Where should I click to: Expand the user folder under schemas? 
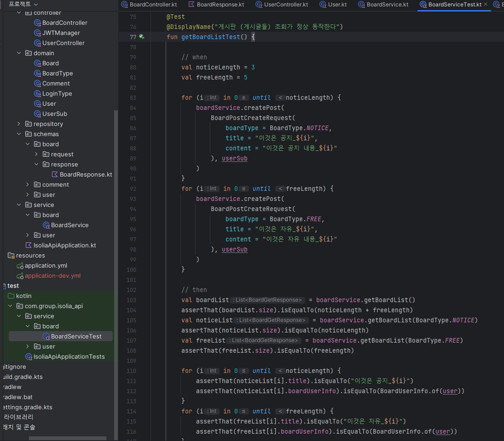[x=28, y=195]
